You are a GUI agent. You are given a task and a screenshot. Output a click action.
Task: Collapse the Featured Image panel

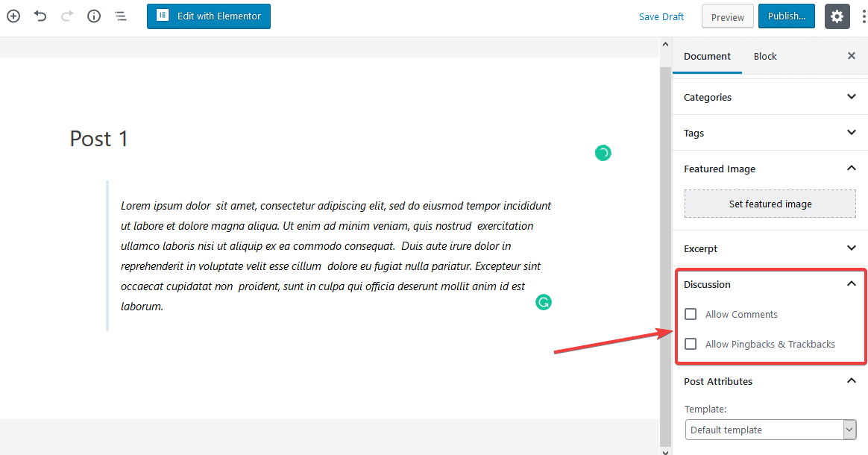770,169
